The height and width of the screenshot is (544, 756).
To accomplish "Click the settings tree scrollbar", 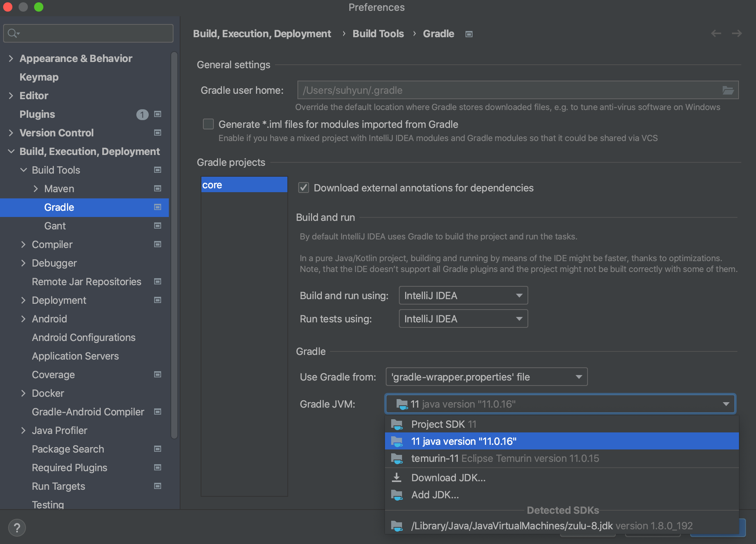I will point(174,245).
